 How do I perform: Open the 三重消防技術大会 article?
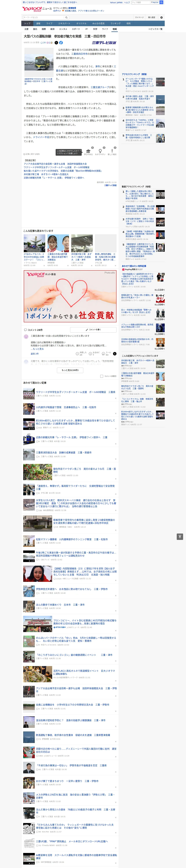[x=64, y=453]
